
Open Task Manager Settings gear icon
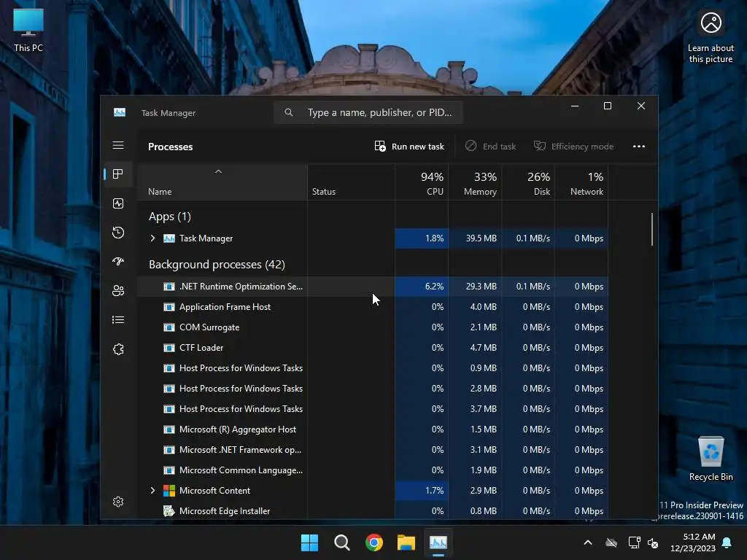[118, 502]
